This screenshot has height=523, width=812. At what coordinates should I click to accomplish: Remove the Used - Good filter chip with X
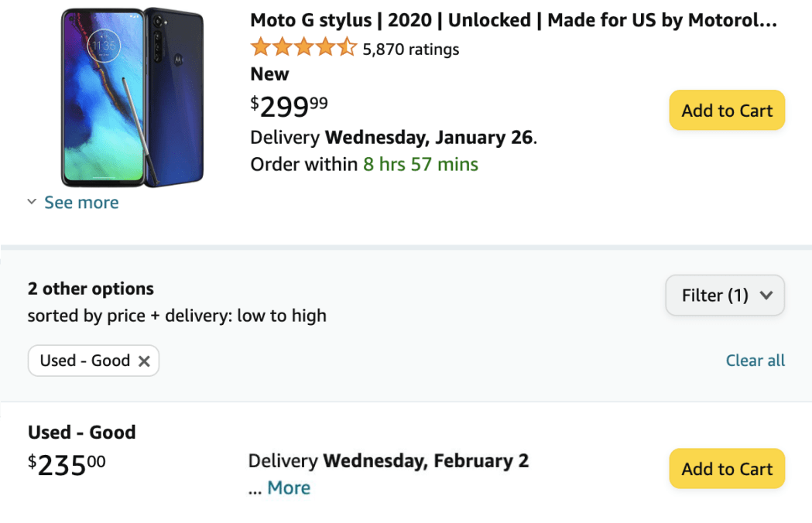point(144,361)
